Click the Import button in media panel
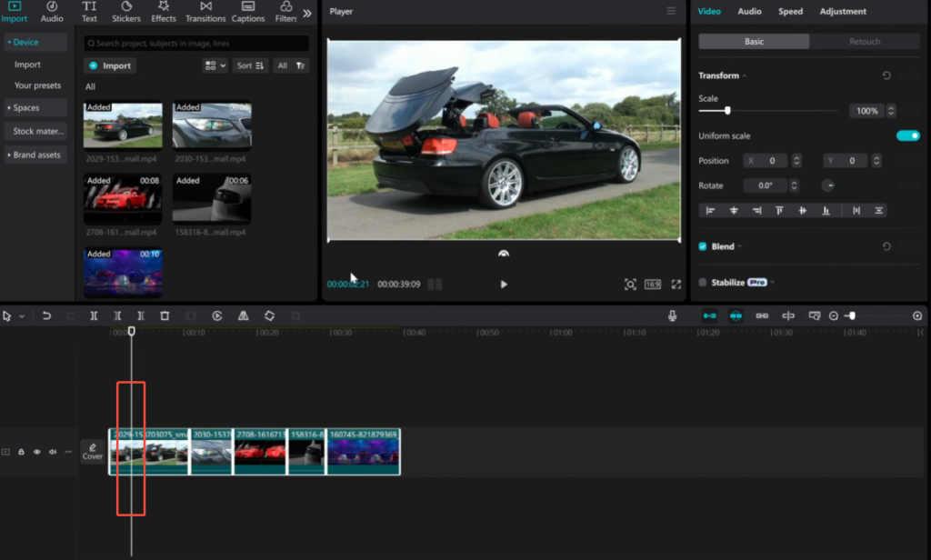The image size is (931, 560). pyautogui.click(x=109, y=65)
